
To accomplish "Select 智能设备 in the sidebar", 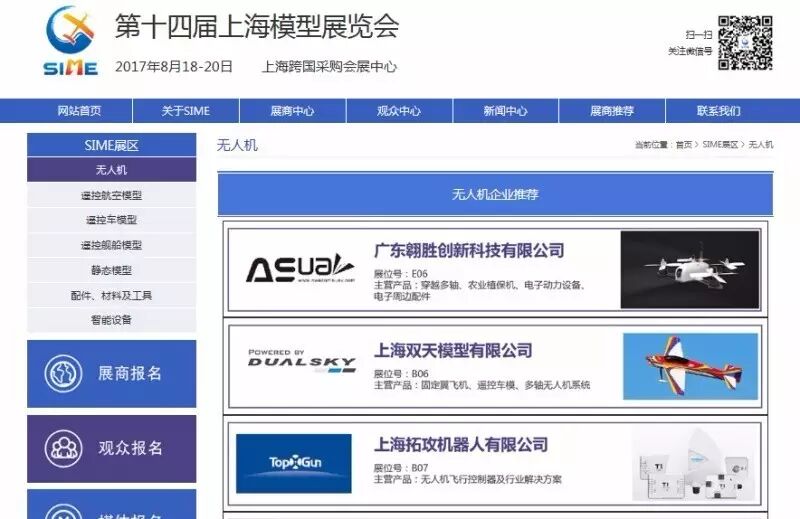I will (111, 320).
